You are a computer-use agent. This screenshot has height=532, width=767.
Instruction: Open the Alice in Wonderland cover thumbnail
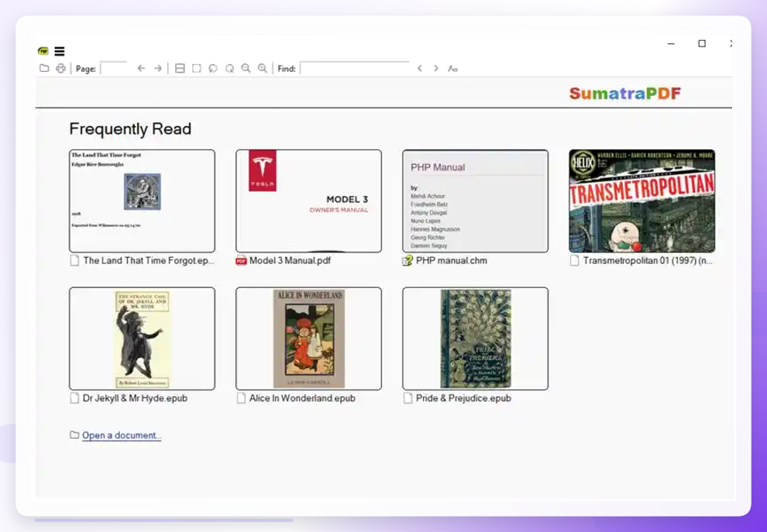click(x=308, y=338)
